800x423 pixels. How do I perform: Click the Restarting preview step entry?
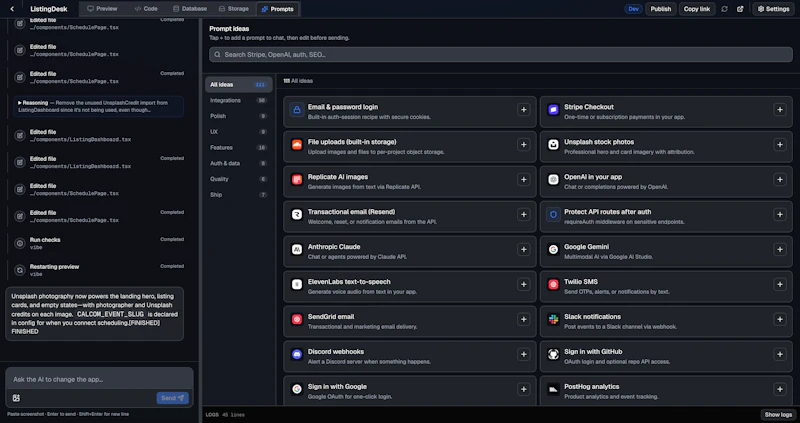[98, 270]
